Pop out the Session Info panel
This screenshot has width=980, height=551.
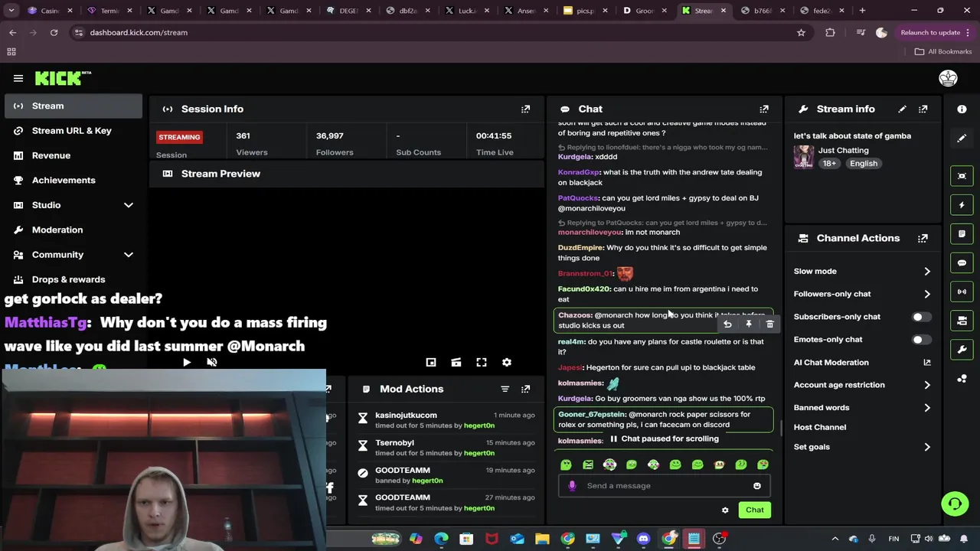[525, 109]
